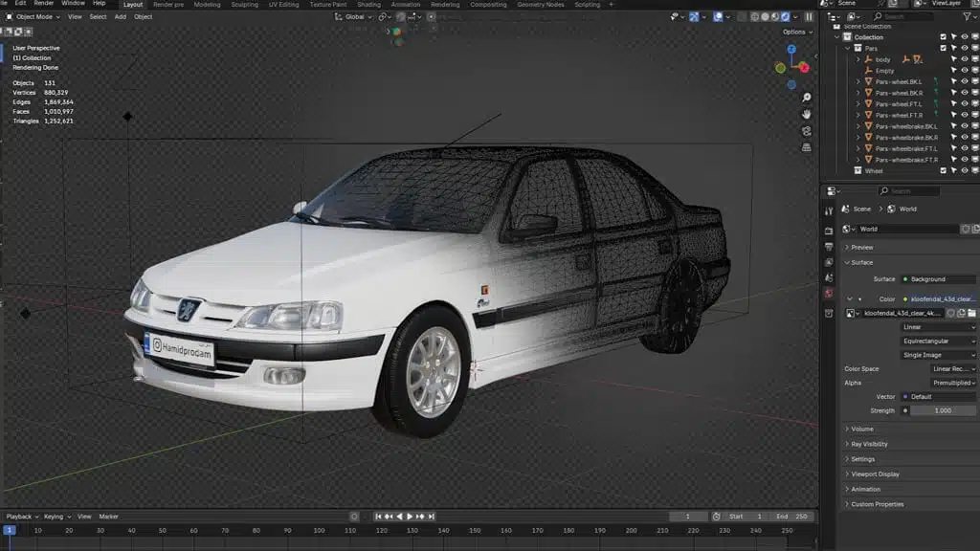The width and height of the screenshot is (980, 551).
Task: Toggle proportional editing icon
Action: click(432, 17)
